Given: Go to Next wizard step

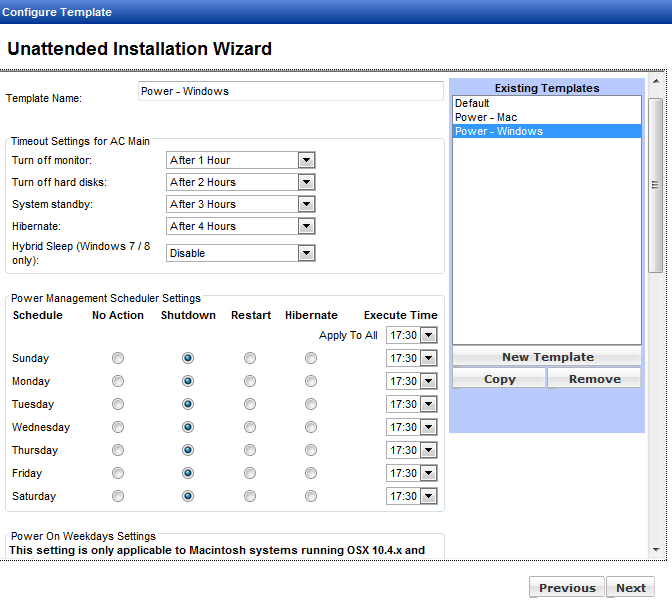Looking at the screenshot, I should pyautogui.click(x=630, y=588).
